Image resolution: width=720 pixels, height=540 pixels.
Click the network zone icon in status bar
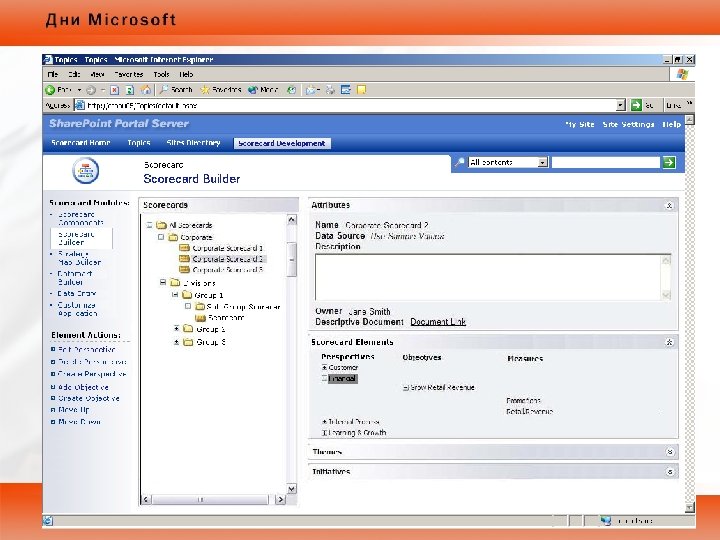tap(606, 521)
